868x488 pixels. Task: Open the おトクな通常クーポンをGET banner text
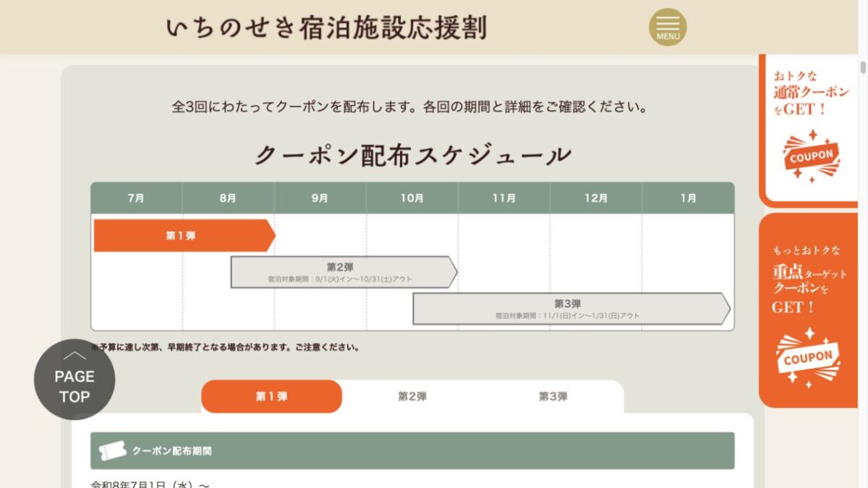click(810, 93)
